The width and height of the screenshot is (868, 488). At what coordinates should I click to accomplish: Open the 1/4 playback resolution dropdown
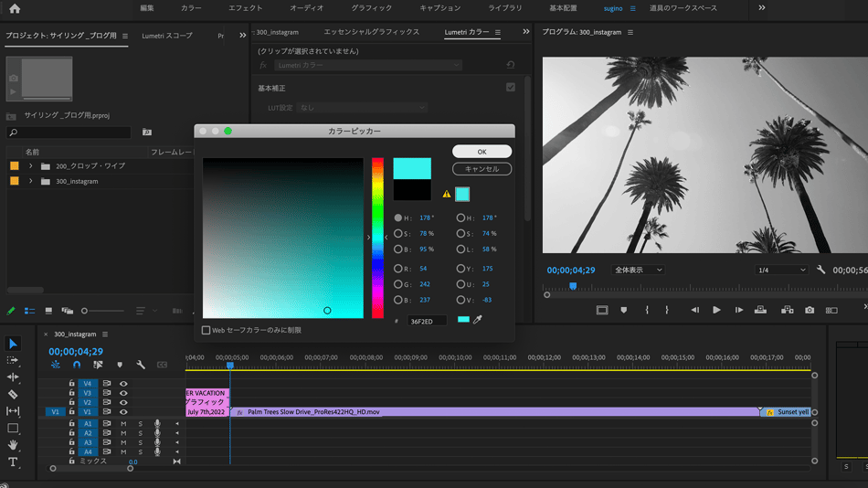click(781, 271)
